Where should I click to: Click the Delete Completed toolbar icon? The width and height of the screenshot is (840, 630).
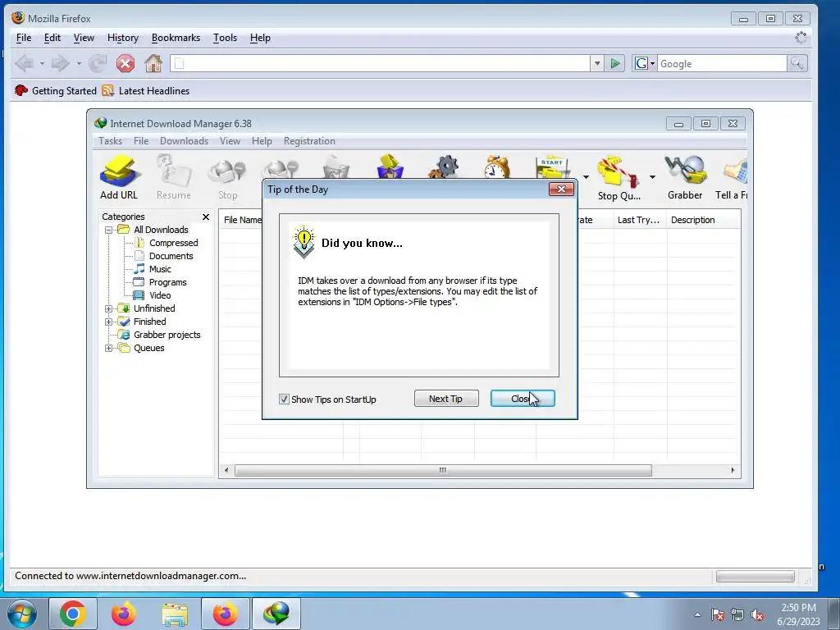coord(390,167)
